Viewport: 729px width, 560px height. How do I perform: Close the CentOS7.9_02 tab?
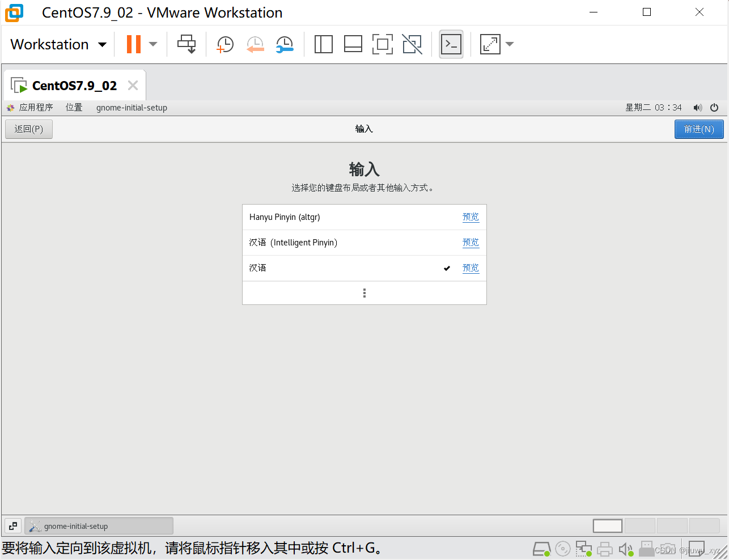coord(133,86)
